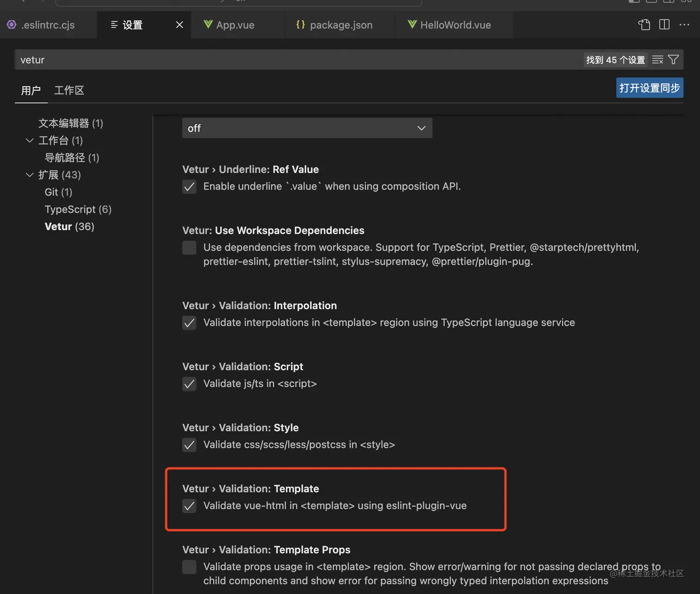Toggle the Underline Ref Value checkbox
Screen dimensions: 700x594
click(x=189, y=187)
